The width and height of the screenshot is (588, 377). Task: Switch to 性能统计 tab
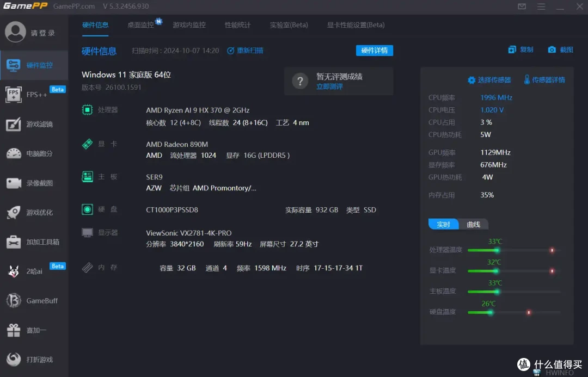(x=237, y=25)
